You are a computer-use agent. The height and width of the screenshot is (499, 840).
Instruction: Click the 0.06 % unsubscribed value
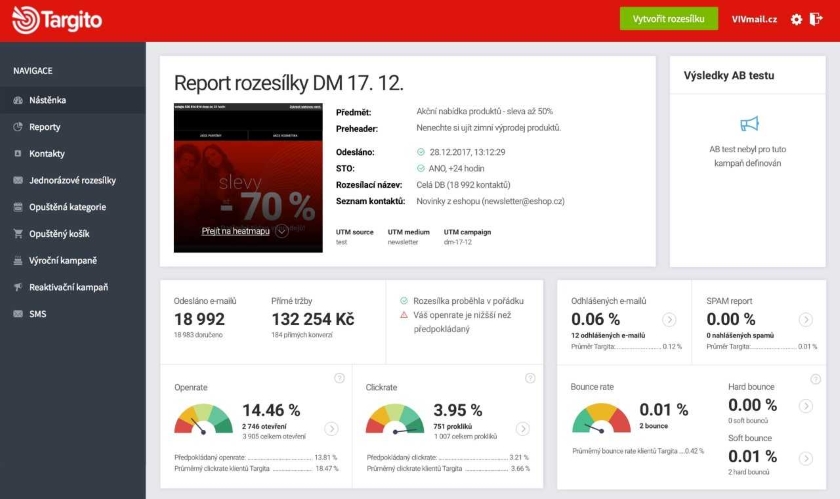point(596,319)
